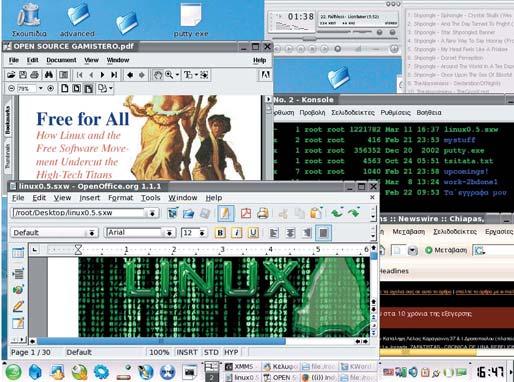Click Insert Table icon in OpenOffice left toolbar
This screenshot has width=514, height=382.
[x=18, y=253]
